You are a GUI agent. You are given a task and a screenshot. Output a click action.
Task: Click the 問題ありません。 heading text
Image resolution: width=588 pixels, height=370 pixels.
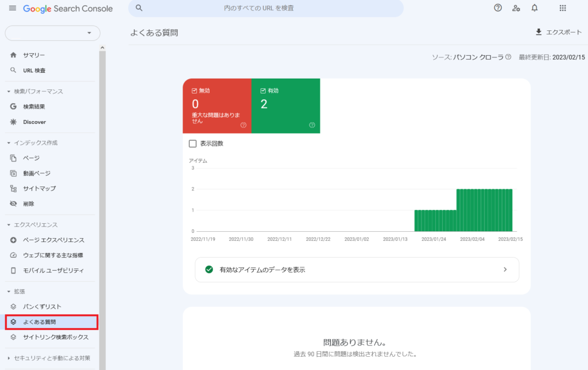click(x=355, y=342)
